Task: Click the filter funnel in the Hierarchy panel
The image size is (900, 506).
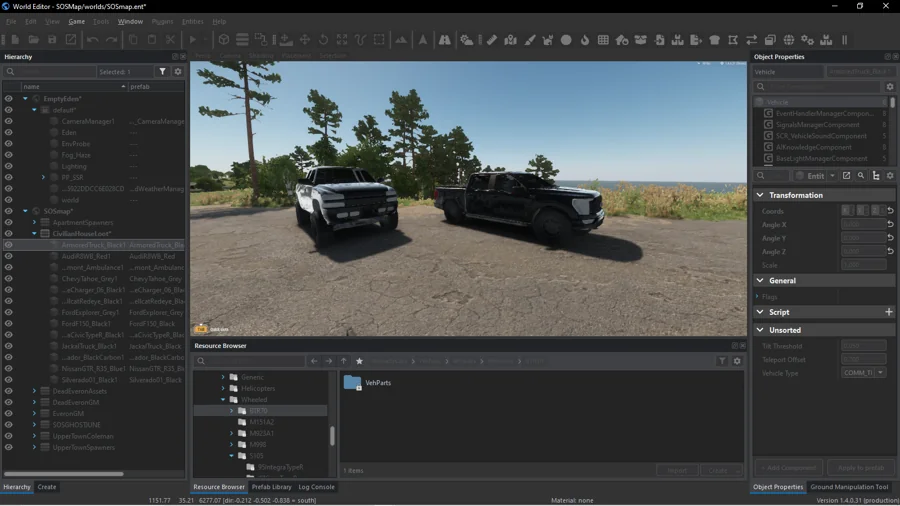Action: (x=162, y=72)
